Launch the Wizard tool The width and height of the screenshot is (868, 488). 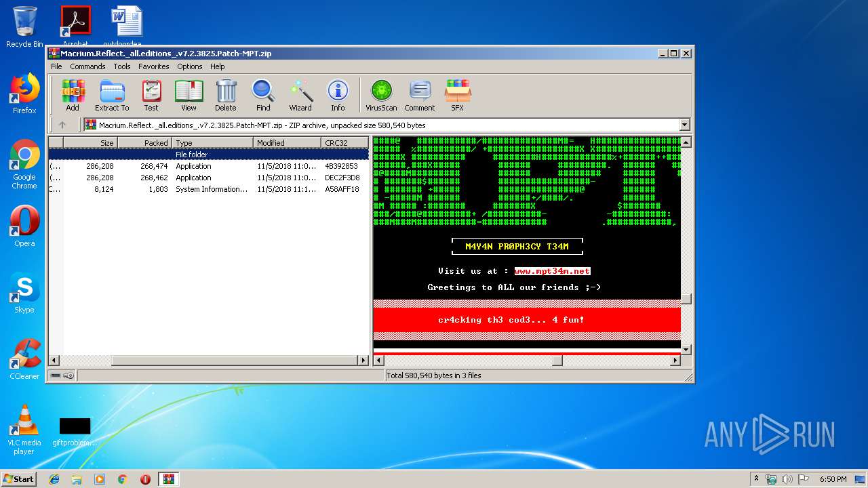coord(300,95)
